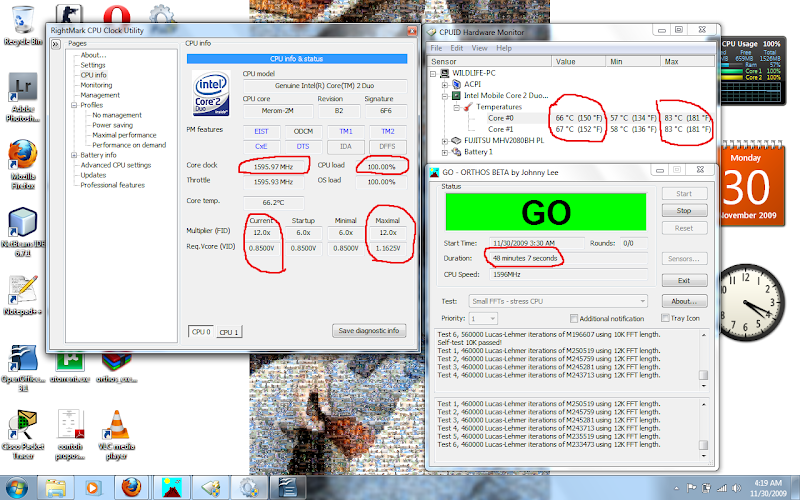Click the About... button in Orthos
This screenshot has height=500, width=800.
684,302
